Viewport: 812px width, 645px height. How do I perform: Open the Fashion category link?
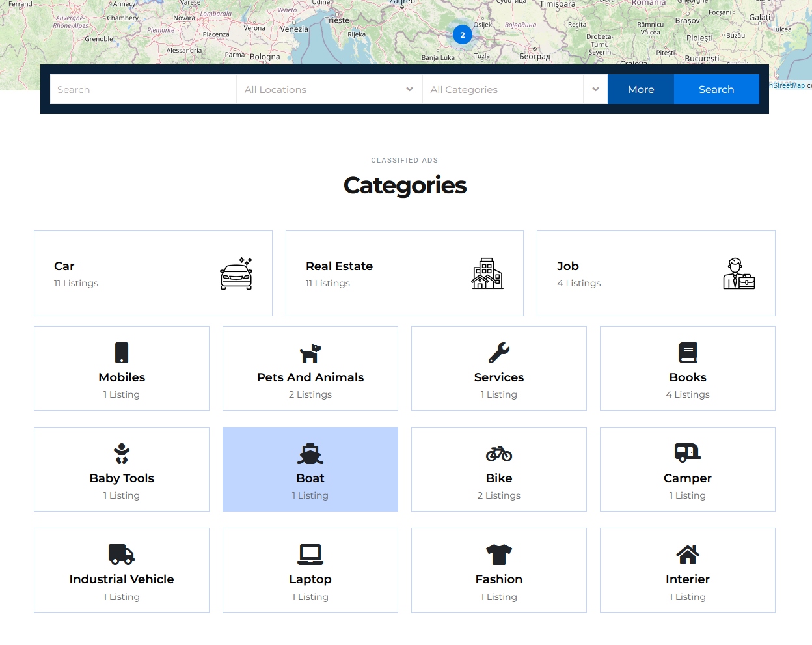[x=499, y=579]
